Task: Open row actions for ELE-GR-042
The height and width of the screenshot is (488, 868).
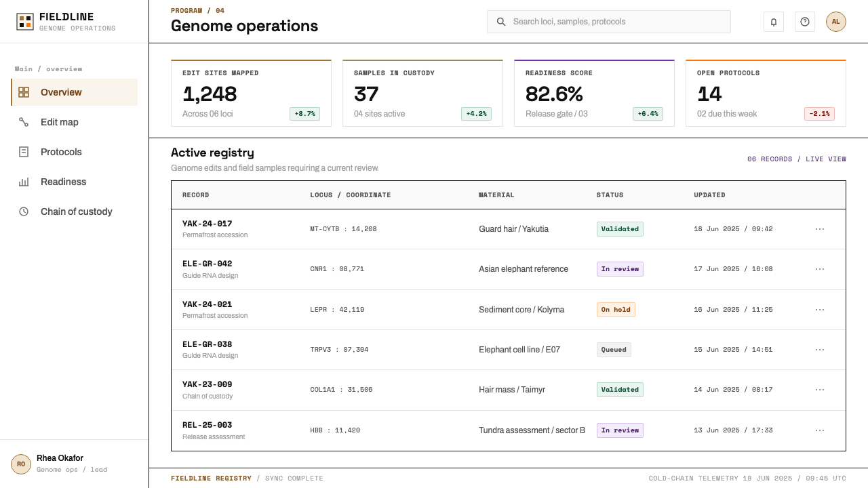Action: pos(820,269)
